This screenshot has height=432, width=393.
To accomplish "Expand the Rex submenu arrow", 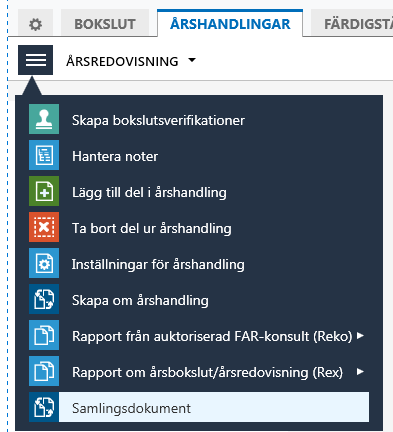I will [360, 372].
